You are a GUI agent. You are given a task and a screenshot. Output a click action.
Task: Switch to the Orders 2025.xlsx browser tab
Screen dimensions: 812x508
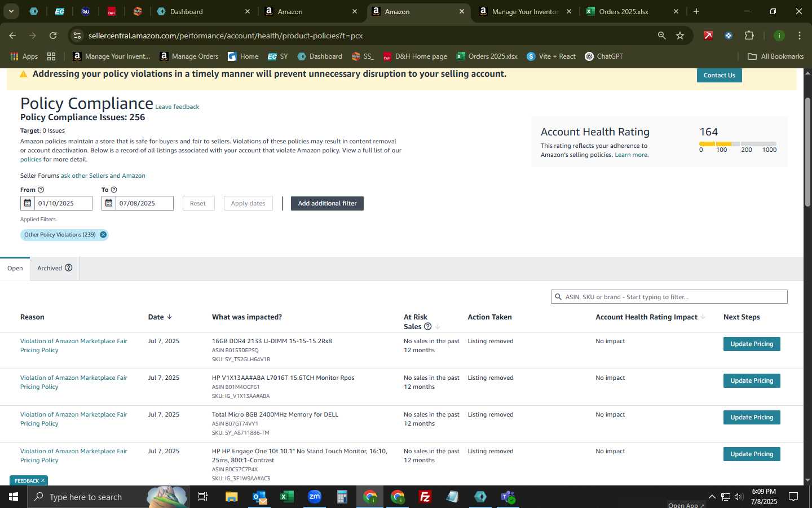pos(632,11)
